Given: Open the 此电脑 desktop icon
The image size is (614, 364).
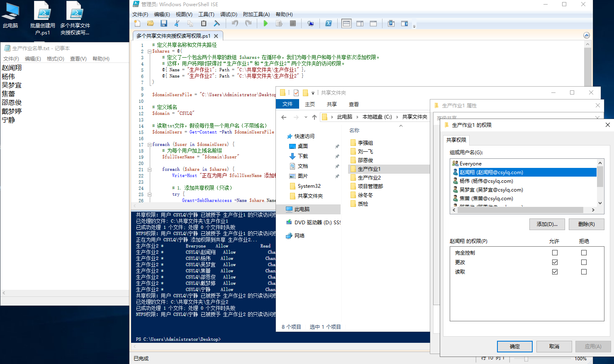Looking at the screenshot, I should point(11,15).
